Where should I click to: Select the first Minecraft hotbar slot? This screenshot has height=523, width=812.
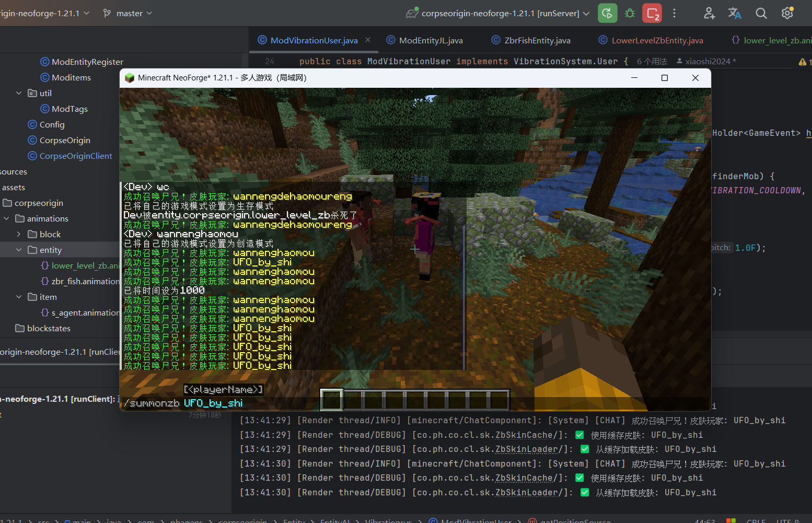pos(332,400)
